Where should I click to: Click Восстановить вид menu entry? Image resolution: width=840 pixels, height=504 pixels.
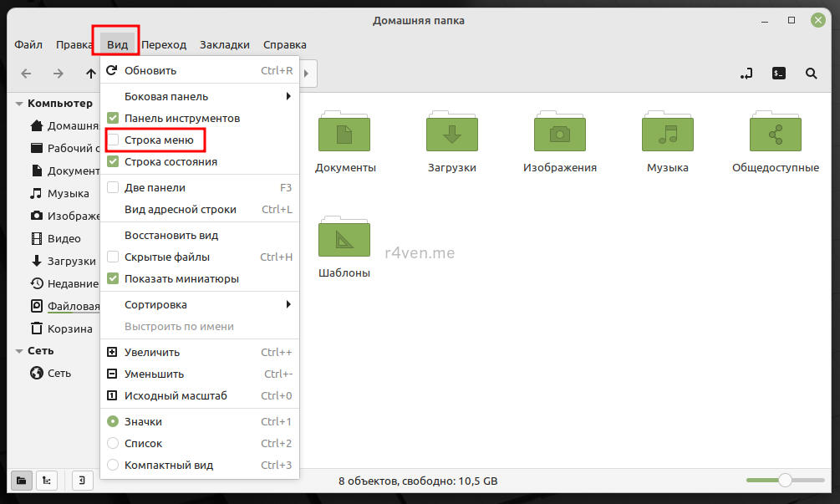pyautogui.click(x=171, y=236)
